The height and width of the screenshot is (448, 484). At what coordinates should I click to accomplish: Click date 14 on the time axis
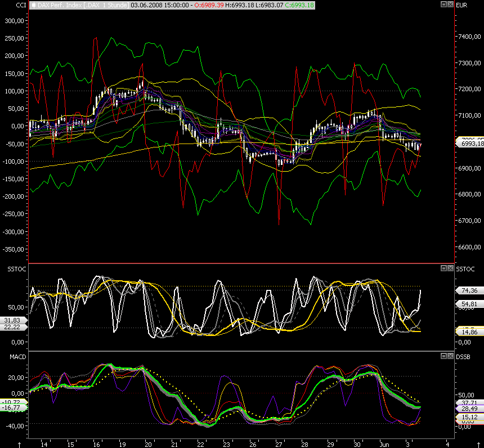44,445
